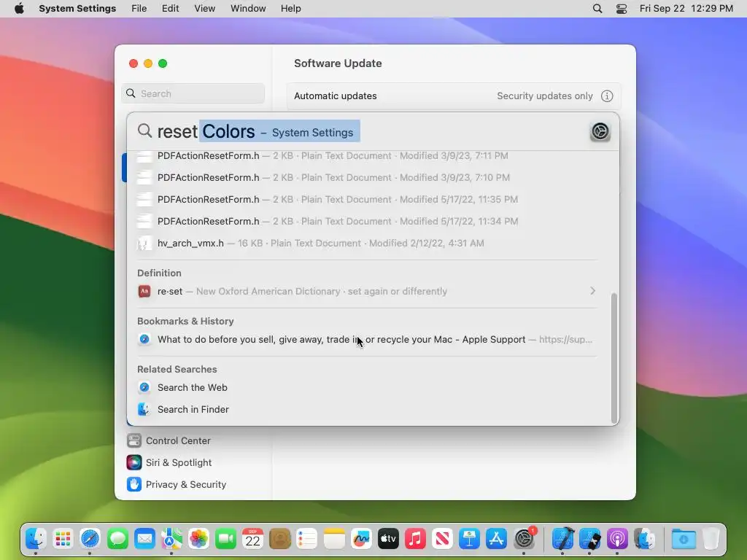Open Launchpad in the dock
Viewport: 747px width, 560px height.
63,539
